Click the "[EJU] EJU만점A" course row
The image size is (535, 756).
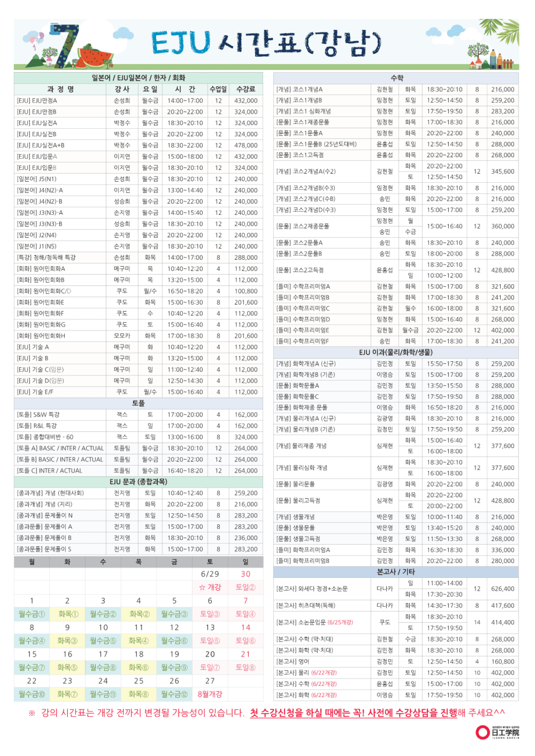(139, 101)
